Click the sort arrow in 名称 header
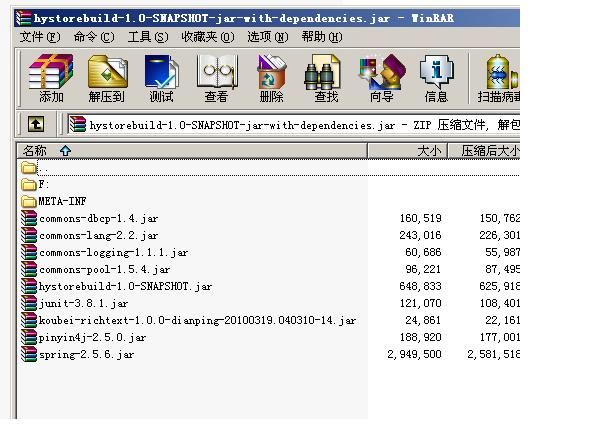600x444 pixels. pyautogui.click(x=65, y=150)
